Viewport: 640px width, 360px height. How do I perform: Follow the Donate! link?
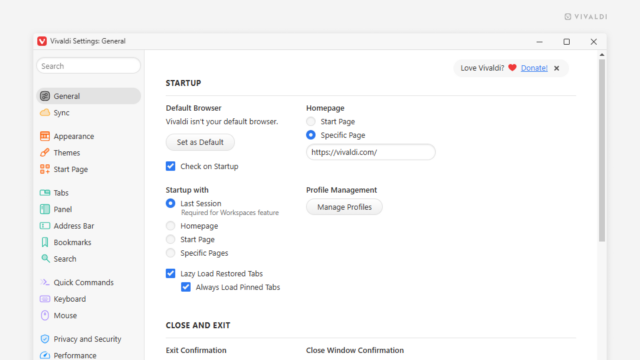534,68
